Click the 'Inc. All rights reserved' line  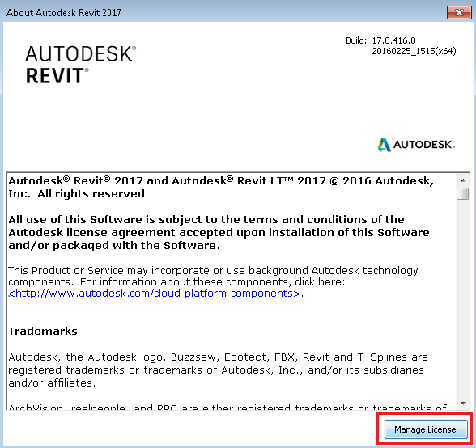pos(76,193)
